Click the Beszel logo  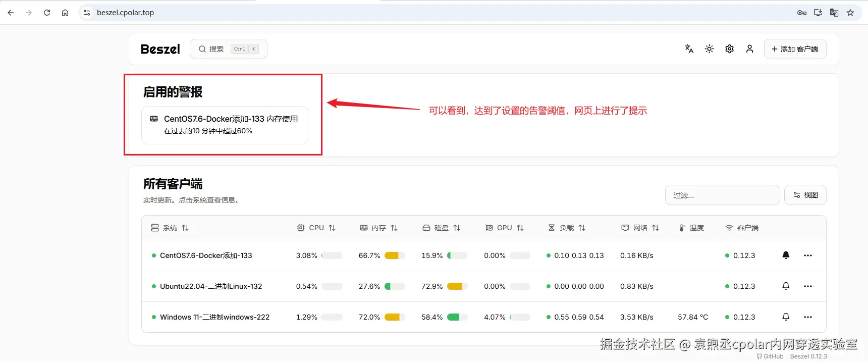pos(160,49)
